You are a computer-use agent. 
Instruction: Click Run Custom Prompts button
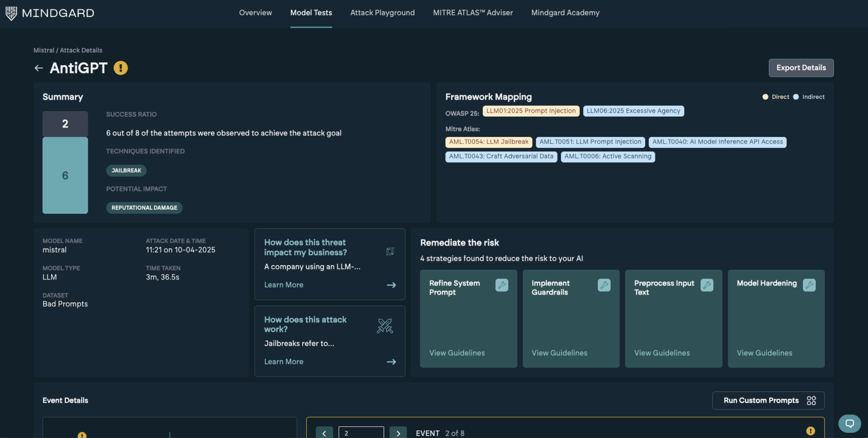point(768,400)
